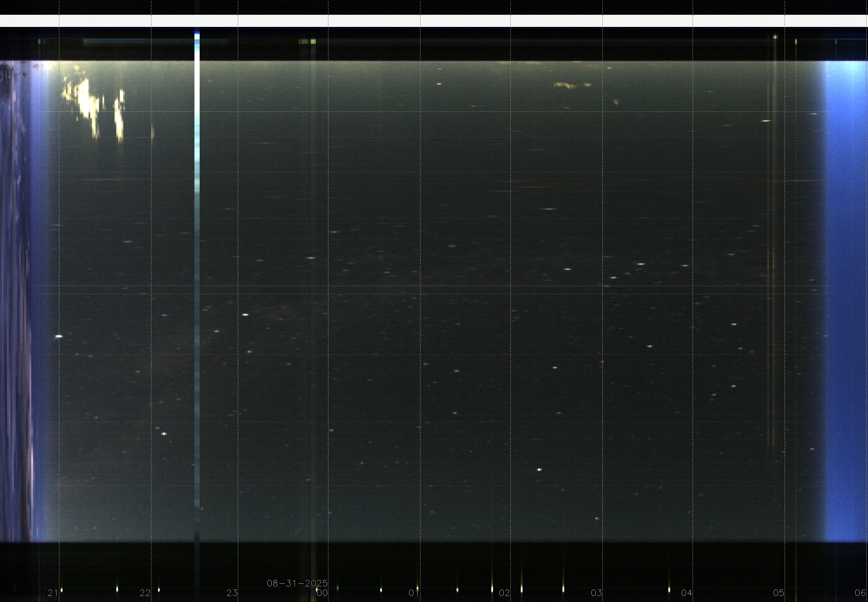Image resolution: width=868 pixels, height=602 pixels.
Task: Click the 02 hour label
Action: click(504, 593)
